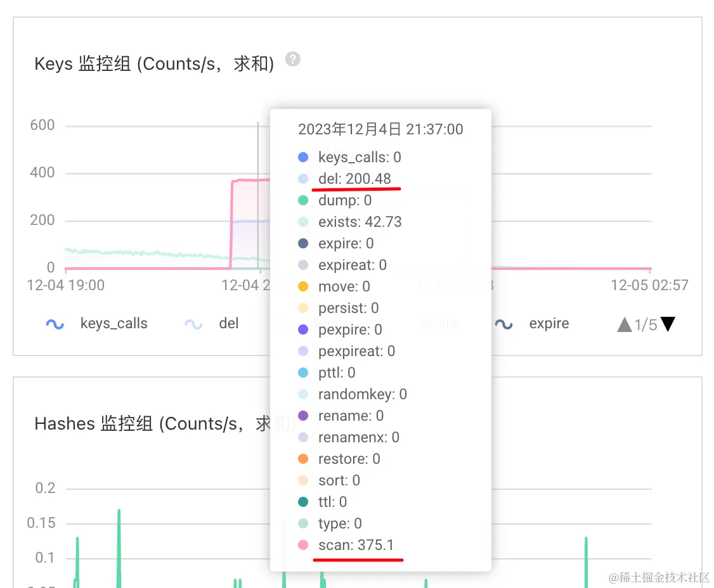Click the del color dot in tooltip
714x588 pixels.
pyautogui.click(x=303, y=179)
